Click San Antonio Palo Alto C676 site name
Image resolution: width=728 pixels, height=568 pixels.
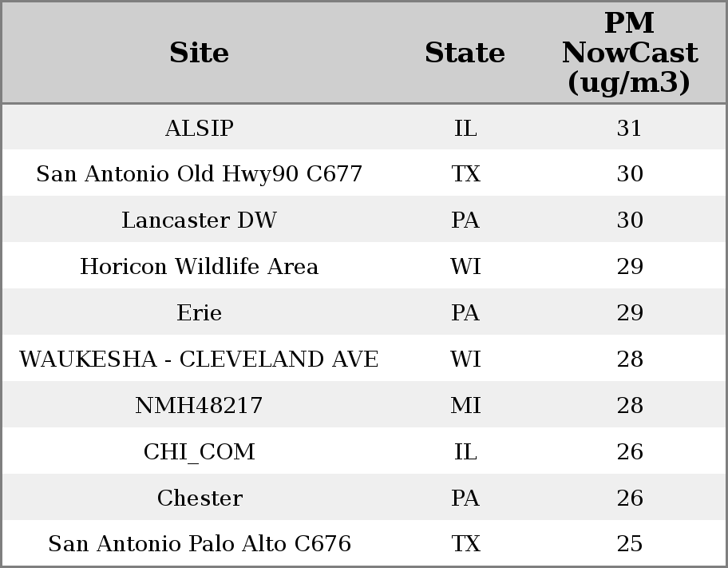199,544
